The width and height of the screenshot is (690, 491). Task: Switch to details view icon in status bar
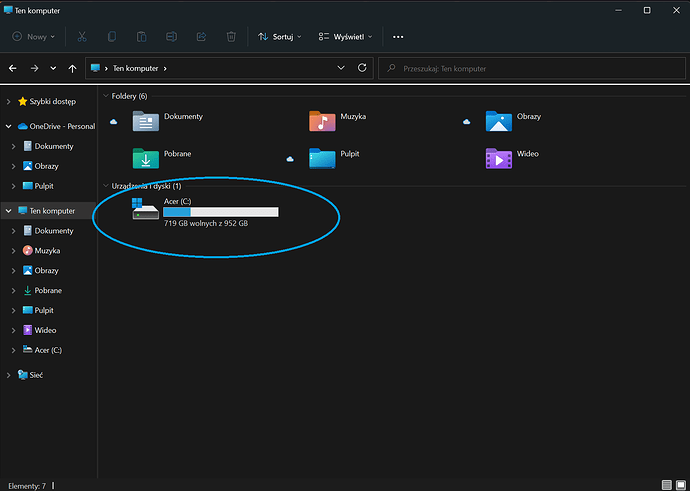667,485
